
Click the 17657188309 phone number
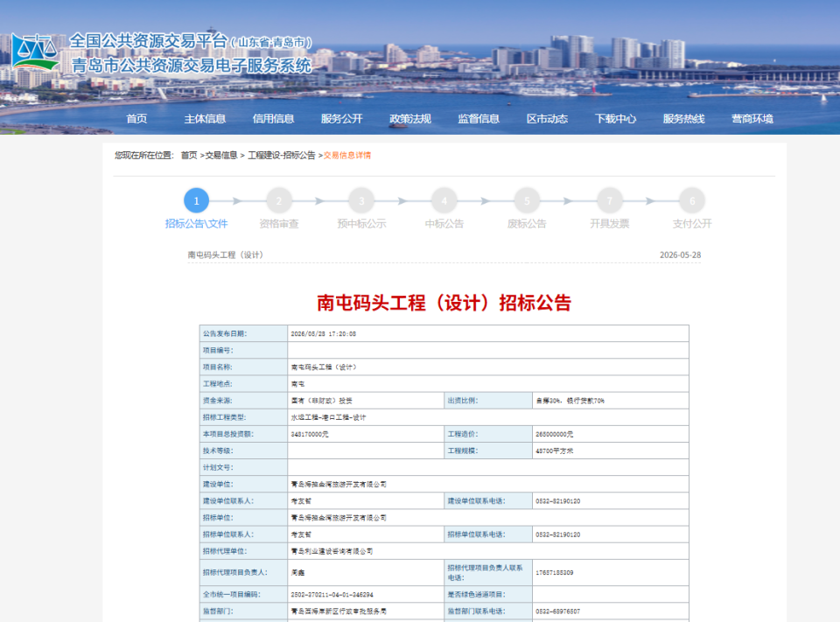point(555,573)
